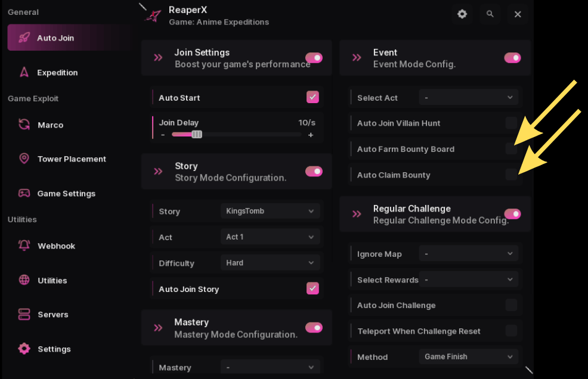Click the rocket icon beside Auto Join
The image size is (588, 379).
(x=24, y=38)
